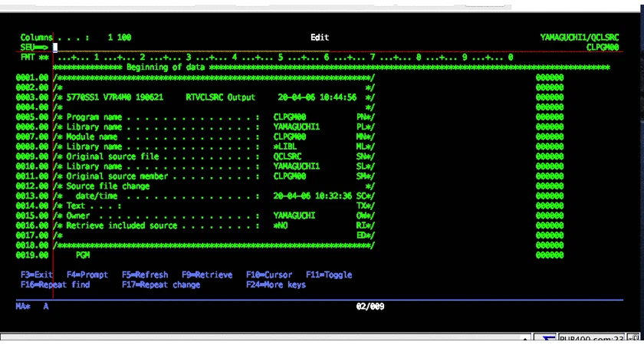Click the Text . . . : comment label
Viewport: 644px width, 345px height.
[x=94, y=205]
